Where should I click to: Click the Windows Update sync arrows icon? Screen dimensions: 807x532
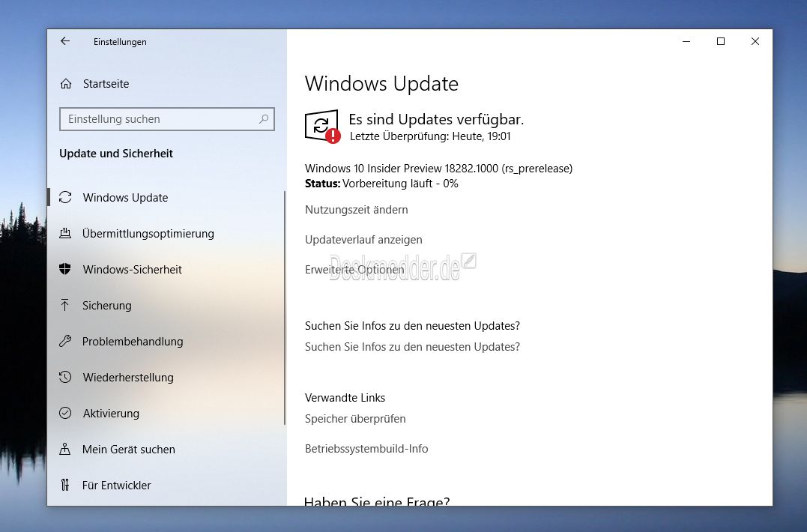[65, 198]
